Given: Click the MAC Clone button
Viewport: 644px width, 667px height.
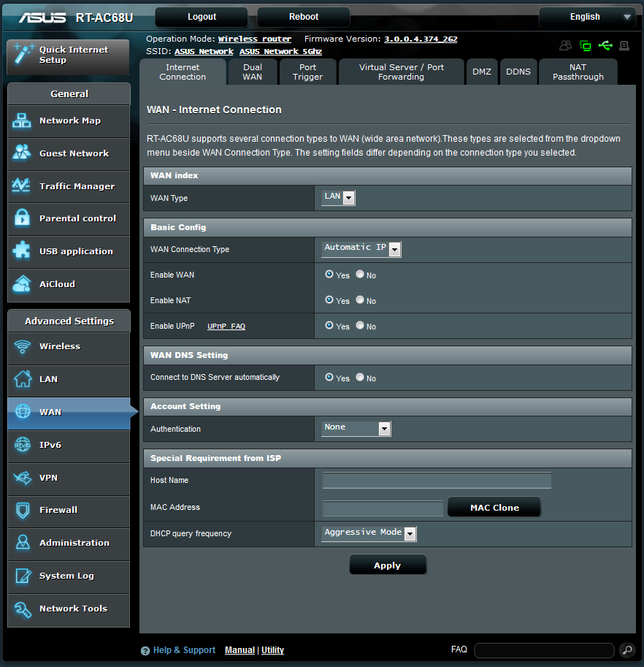Looking at the screenshot, I should pos(494,507).
